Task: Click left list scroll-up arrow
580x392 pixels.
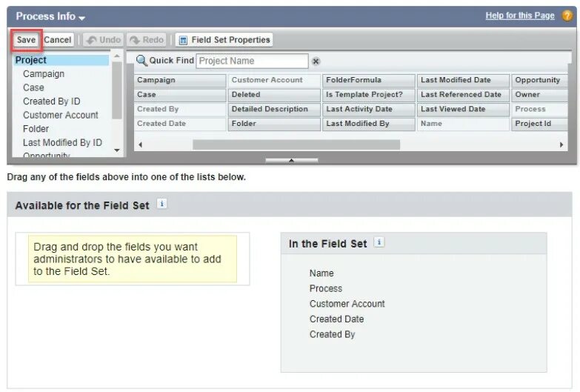Action: 117,56
